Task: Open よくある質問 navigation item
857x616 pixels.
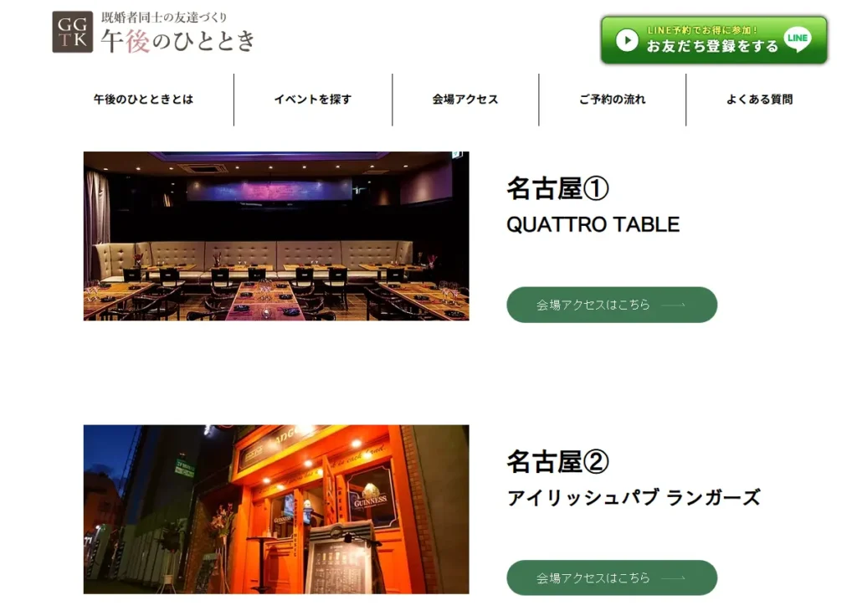Action: pyautogui.click(x=759, y=100)
